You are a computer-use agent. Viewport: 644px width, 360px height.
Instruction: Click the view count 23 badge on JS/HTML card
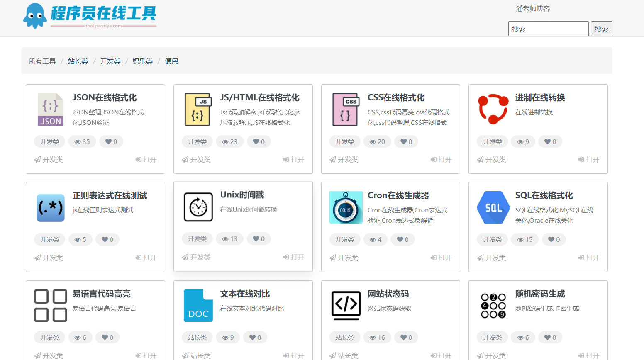point(230,141)
